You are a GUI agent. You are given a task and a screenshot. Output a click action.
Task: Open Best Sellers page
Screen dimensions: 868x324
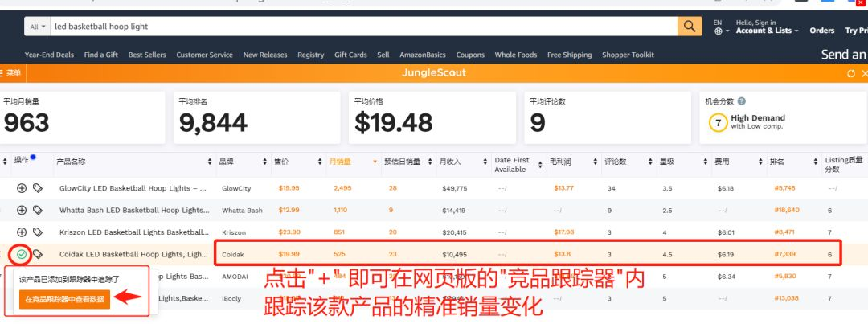[147, 55]
